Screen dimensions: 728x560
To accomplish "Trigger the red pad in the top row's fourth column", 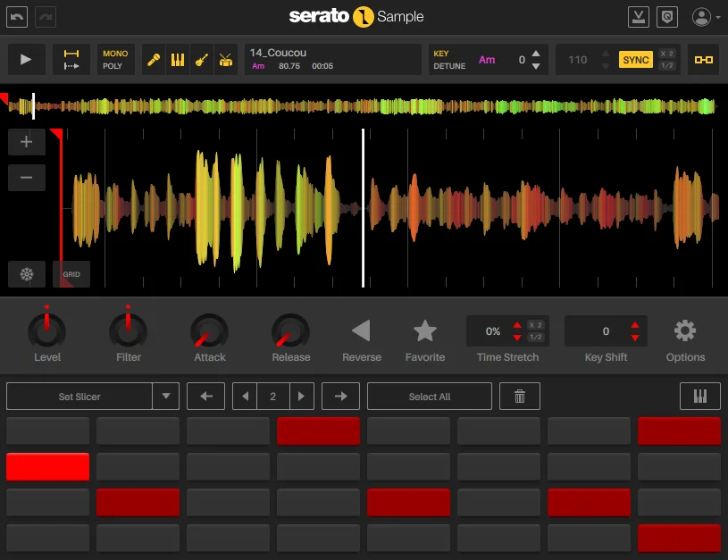I will [x=319, y=430].
